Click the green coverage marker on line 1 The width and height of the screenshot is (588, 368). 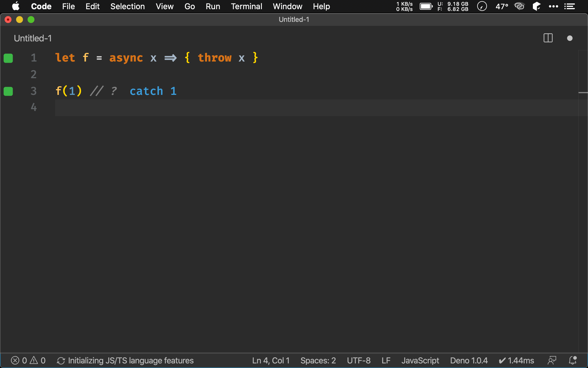click(8, 58)
